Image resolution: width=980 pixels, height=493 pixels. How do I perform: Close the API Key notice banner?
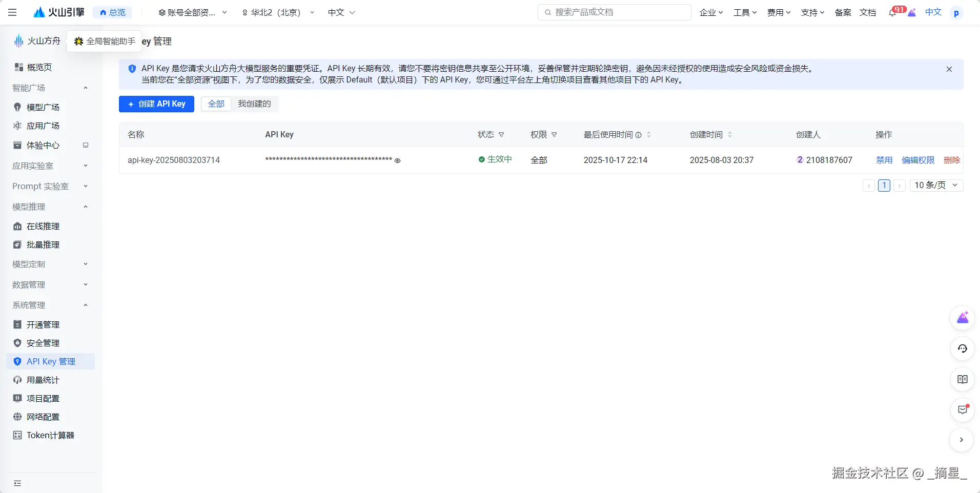pos(949,69)
